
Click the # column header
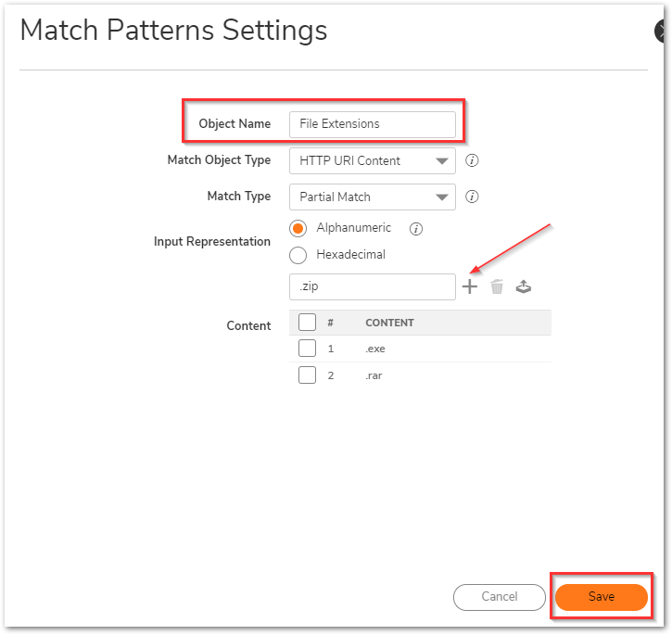click(x=331, y=323)
